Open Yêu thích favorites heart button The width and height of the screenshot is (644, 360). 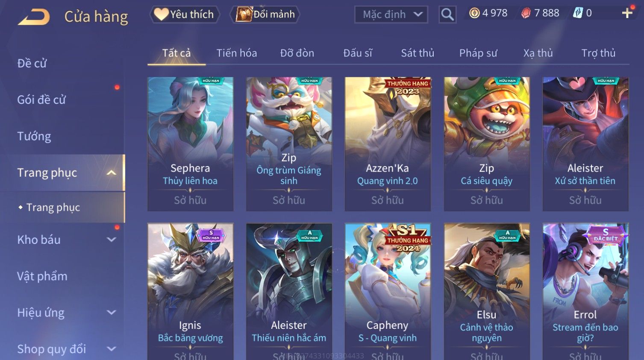[185, 14]
